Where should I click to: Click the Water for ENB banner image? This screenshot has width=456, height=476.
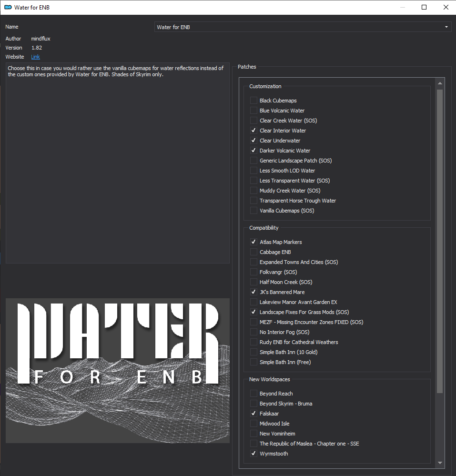pyautogui.click(x=118, y=371)
